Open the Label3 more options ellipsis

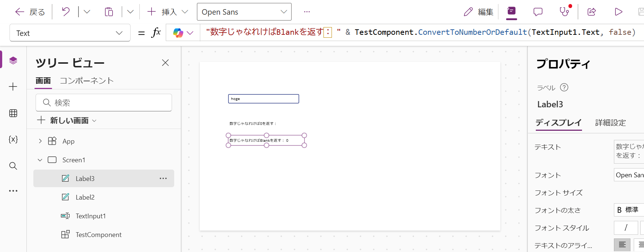tap(163, 178)
